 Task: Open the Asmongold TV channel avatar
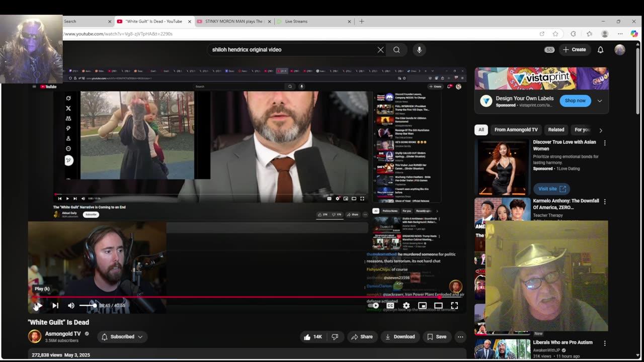click(x=34, y=336)
